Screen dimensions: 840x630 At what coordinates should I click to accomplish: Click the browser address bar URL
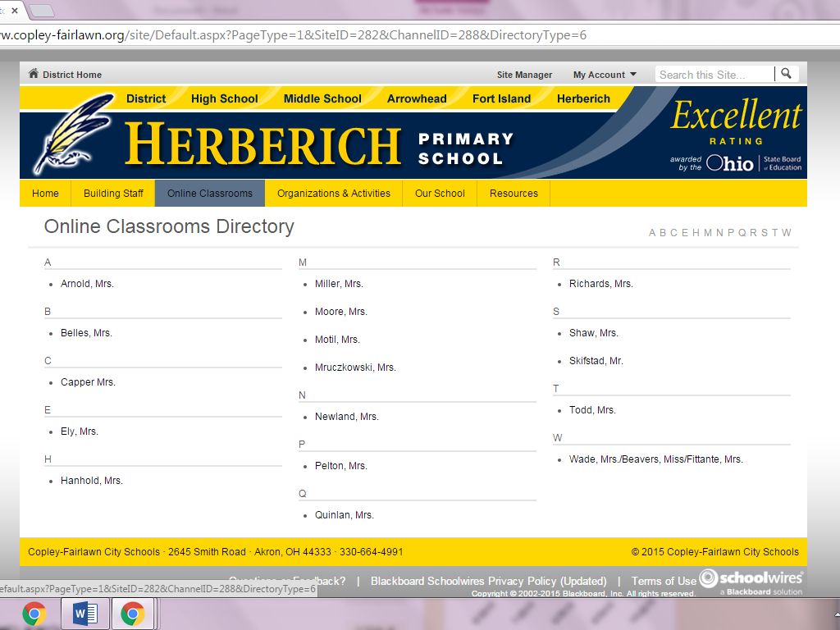click(328, 35)
